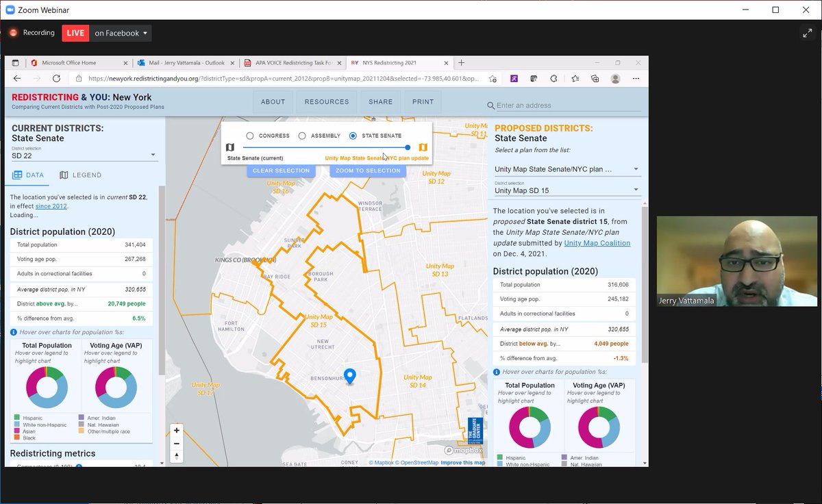The image size is (822, 504).
Task: Click the Zoom Recording indicator icon
Action: pos(13,33)
